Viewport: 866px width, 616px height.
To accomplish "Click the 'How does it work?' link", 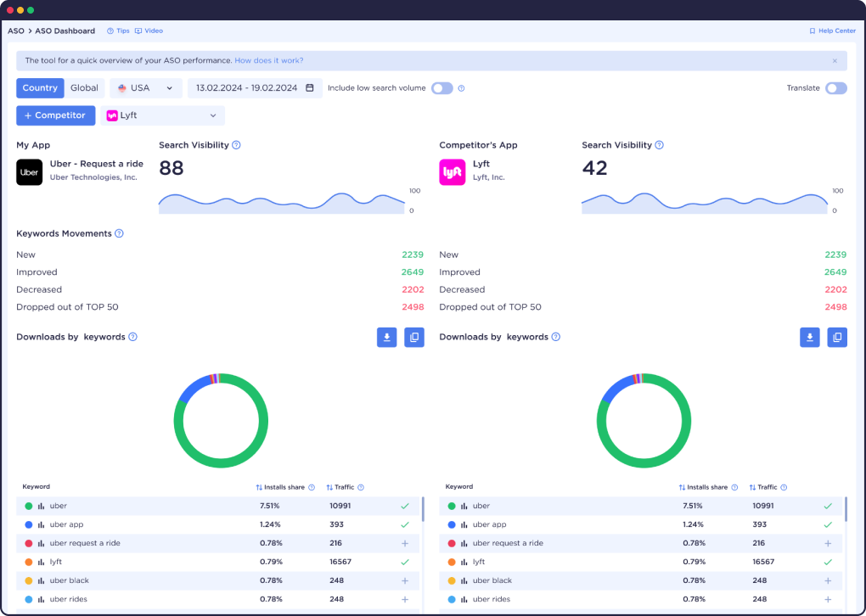I will coord(269,61).
